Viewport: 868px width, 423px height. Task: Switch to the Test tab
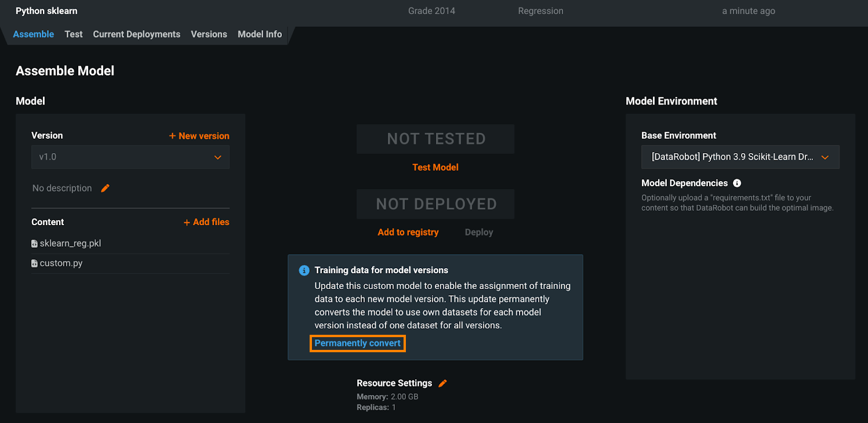pyautogui.click(x=74, y=34)
